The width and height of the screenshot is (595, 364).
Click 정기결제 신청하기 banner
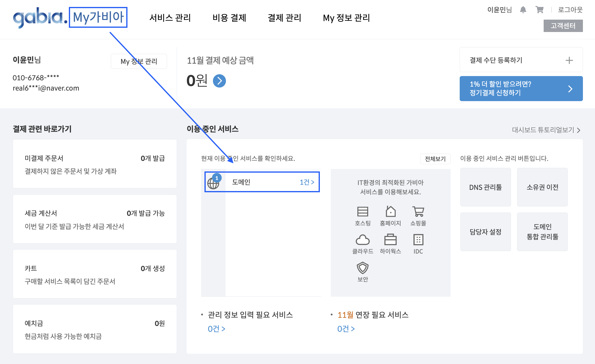click(x=521, y=88)
